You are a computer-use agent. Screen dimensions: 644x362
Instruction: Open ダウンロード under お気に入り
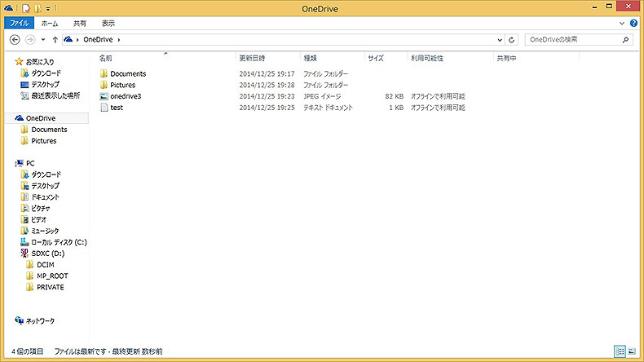(x=46, y=73)
